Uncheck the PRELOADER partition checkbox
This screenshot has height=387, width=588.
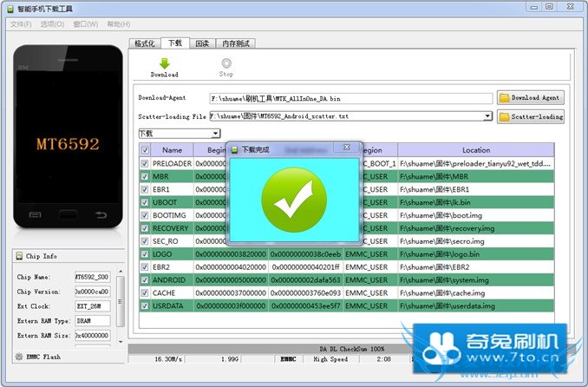pos(145,163)
